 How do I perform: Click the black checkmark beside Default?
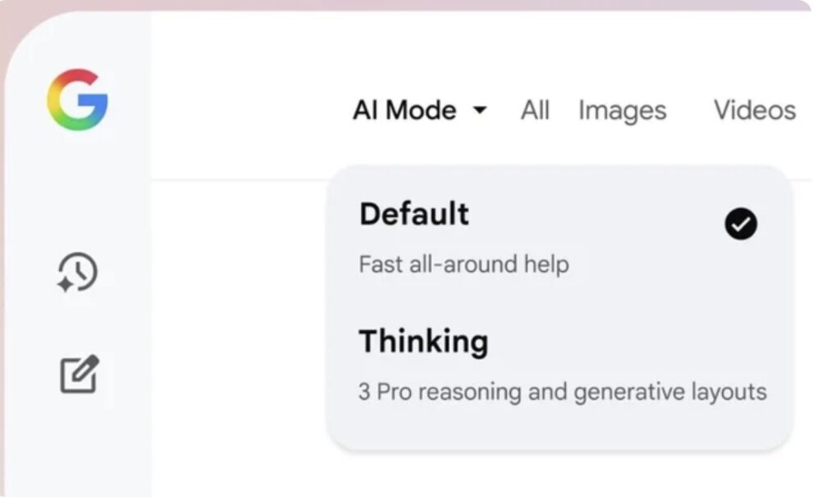click(740, 224)
